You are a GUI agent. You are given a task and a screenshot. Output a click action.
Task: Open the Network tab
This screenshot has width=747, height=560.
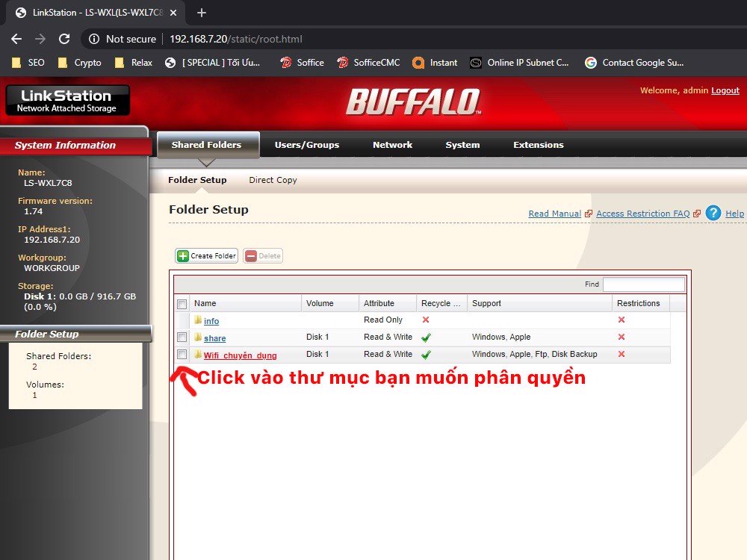point(393,145)
